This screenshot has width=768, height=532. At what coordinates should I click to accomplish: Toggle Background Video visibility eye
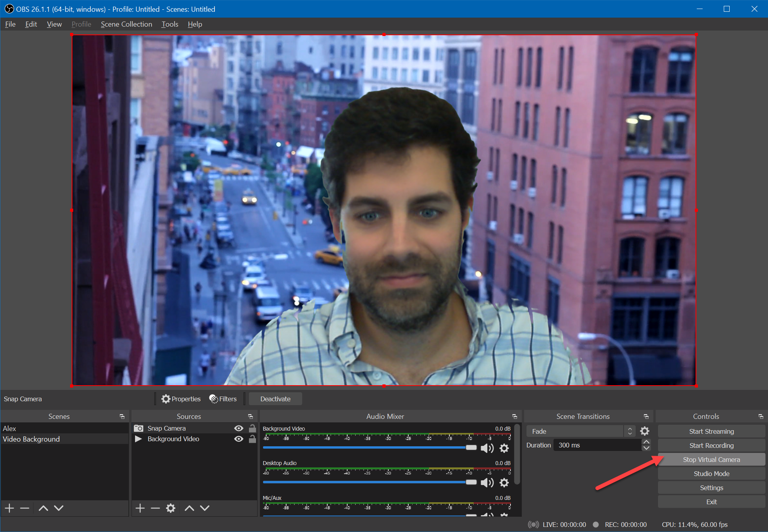tap(238, 439)
